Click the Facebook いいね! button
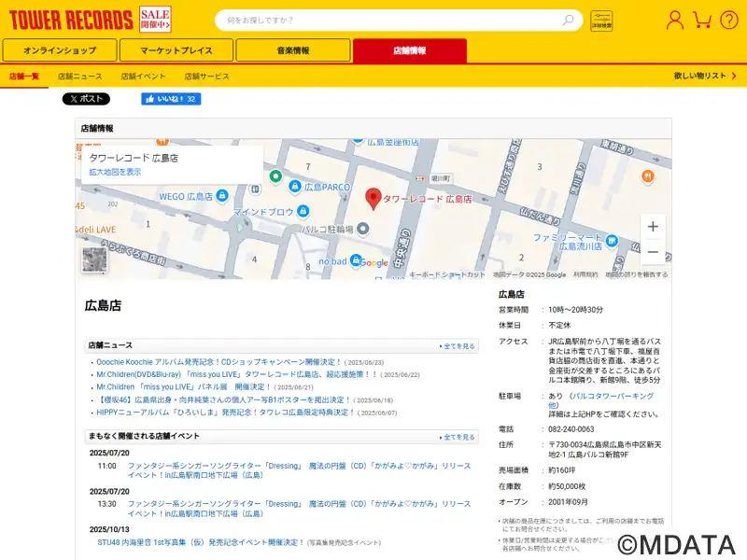Viewport: 747px width, 560px height. (x=171, y=99)
